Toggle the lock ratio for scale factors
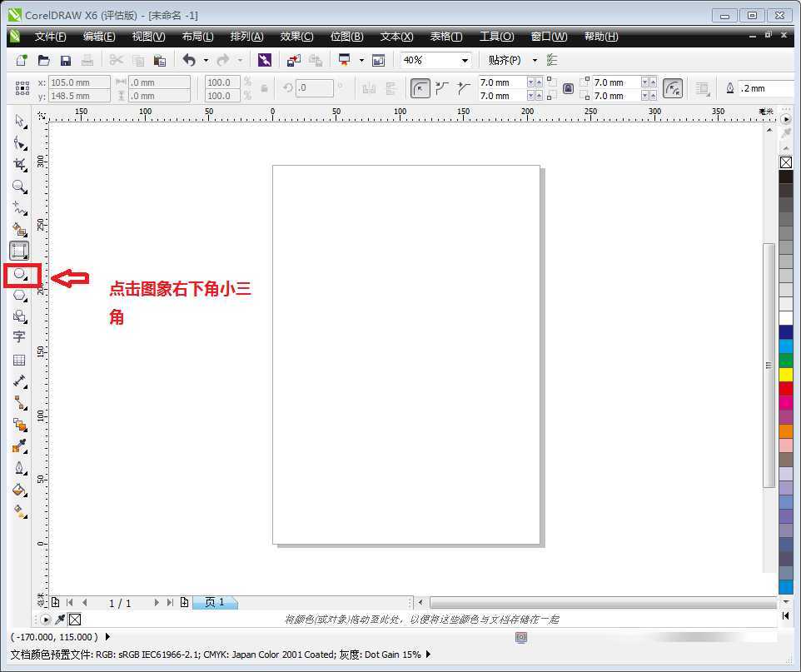This screenshot has height=672, width=801. click(x=262, y=87)
